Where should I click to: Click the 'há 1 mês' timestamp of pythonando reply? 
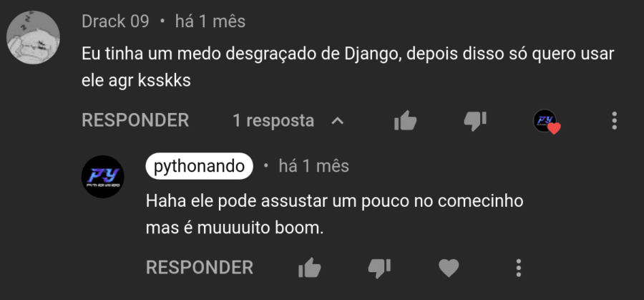pos(314,166)
